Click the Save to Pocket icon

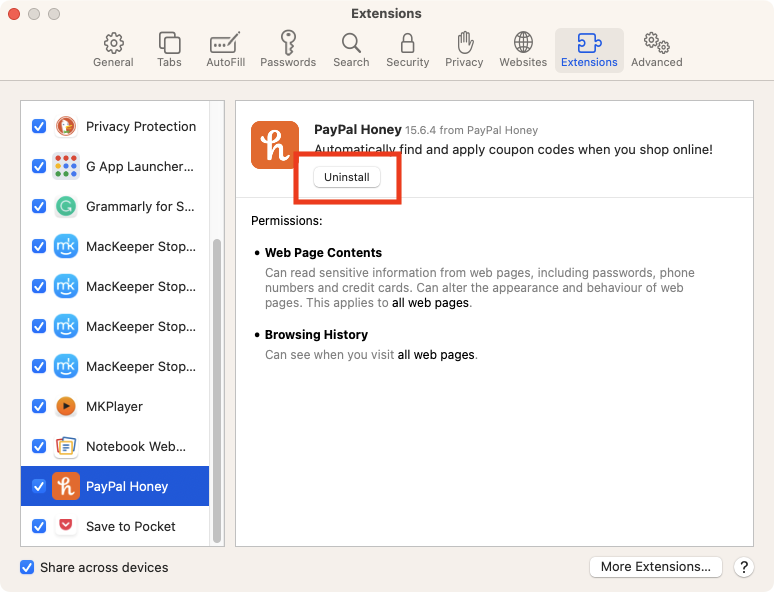pyautogui.click(x=66, y=525)
